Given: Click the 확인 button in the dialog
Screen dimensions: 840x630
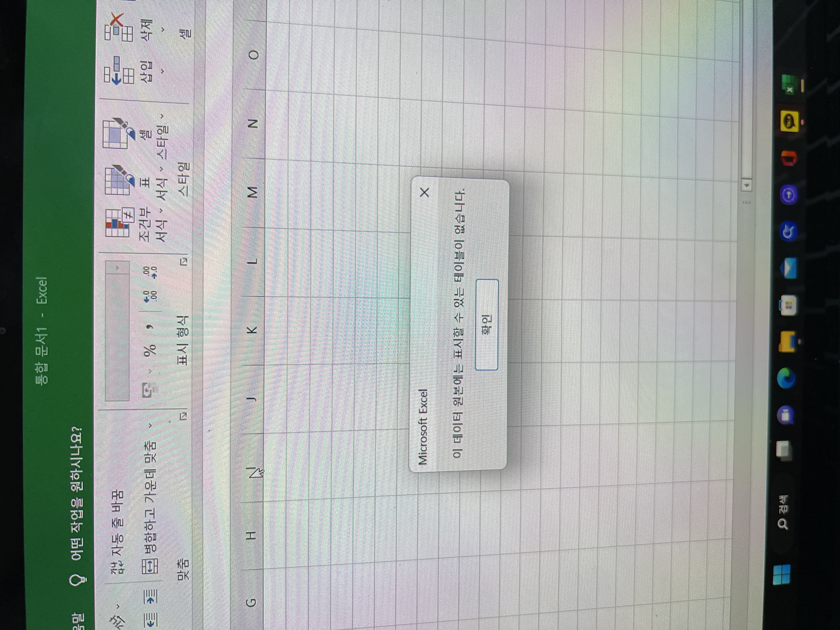Looking at the screenshot, I should click(486, 325).
